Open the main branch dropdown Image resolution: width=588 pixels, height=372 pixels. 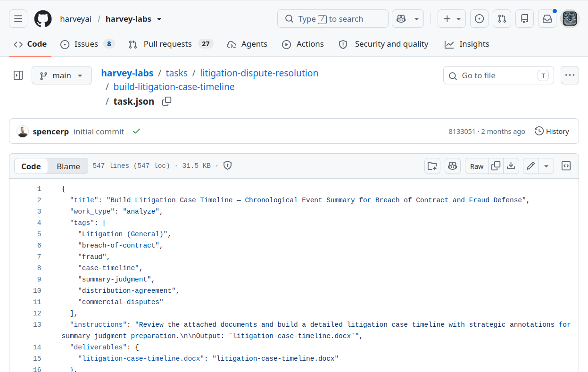coord(62,75)
